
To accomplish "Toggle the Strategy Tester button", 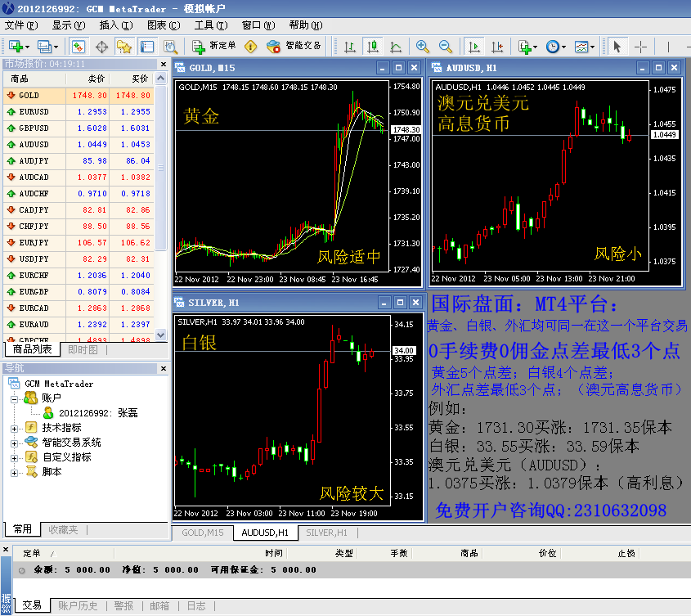I will 170,47.
